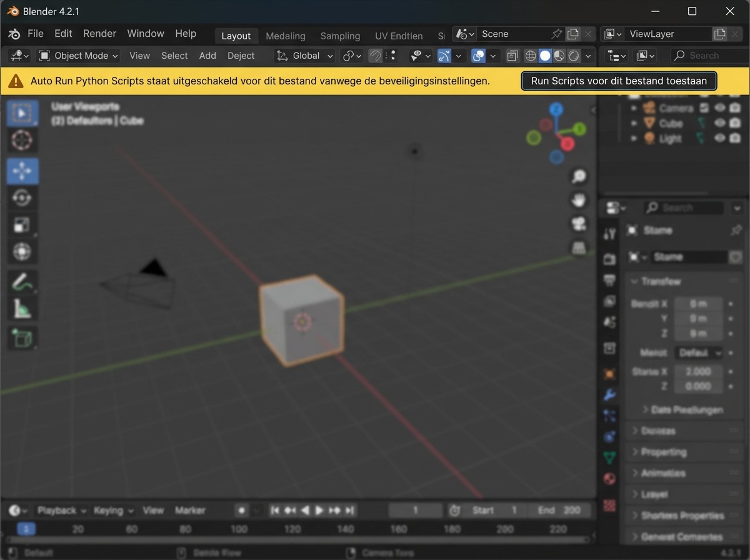Pin the Scene with the pin icon

[556, 34]
